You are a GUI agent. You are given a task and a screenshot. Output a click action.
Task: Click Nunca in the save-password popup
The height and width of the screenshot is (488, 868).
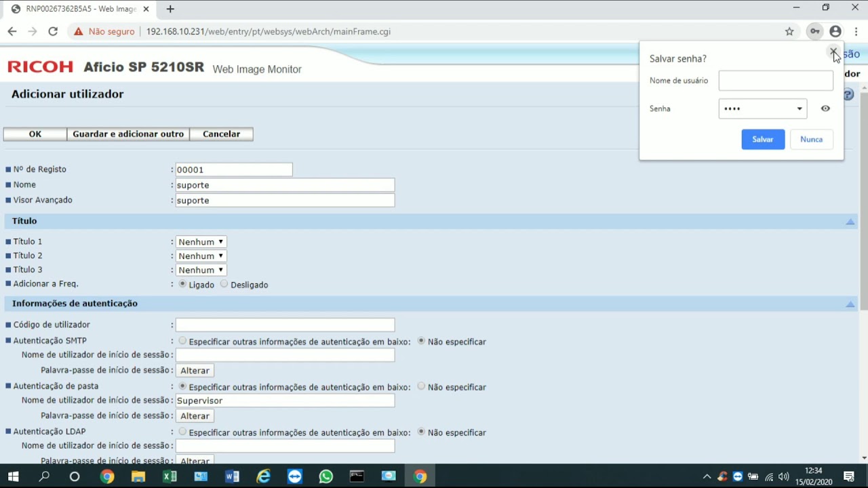[x=812, y=140]
